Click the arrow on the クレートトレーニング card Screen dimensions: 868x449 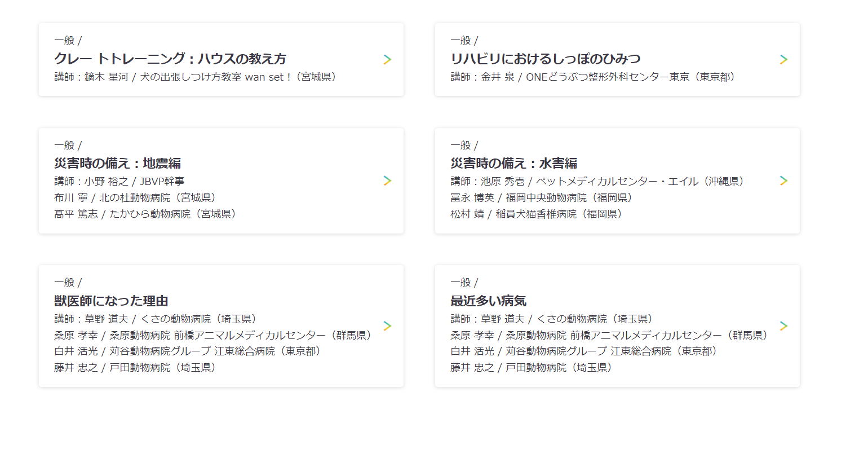387,59
